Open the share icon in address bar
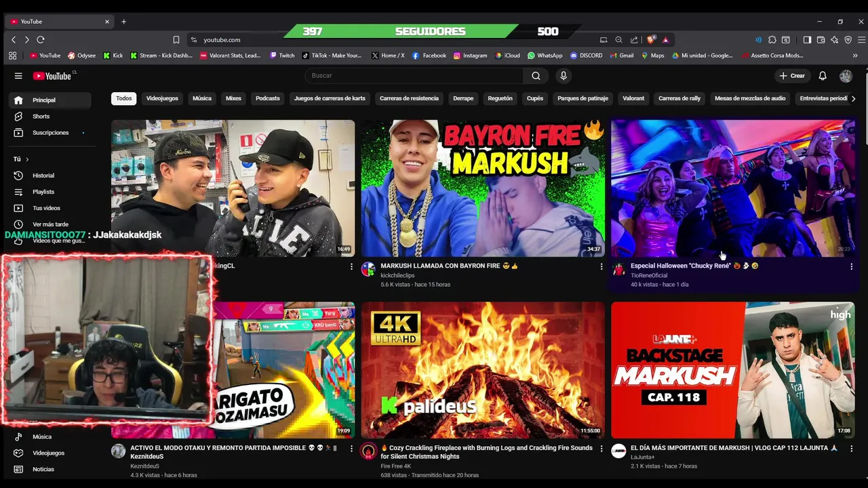 (x=634, y=40)
